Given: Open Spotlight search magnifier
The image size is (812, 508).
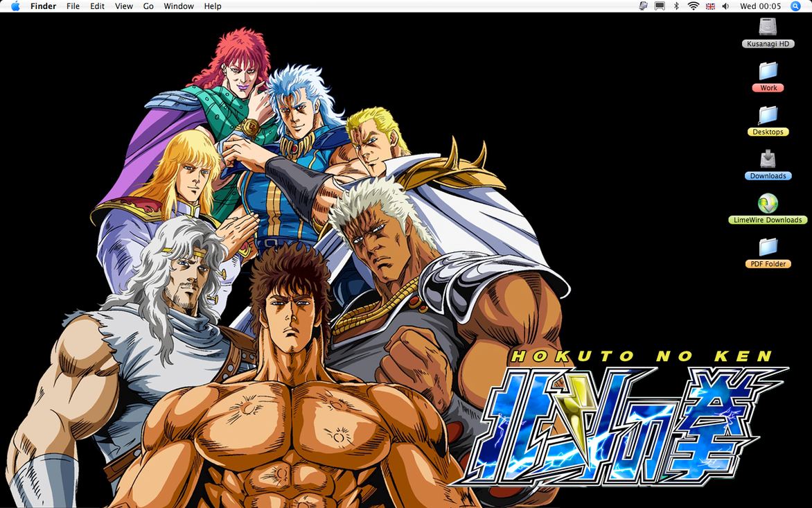Looking at the screenshot, I should (x=795, y=6).
